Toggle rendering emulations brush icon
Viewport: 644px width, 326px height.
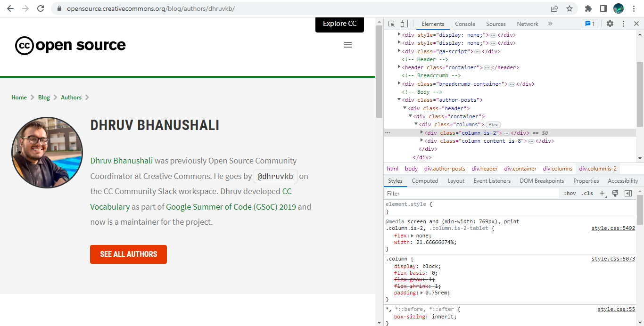click(x=615, y=194)
